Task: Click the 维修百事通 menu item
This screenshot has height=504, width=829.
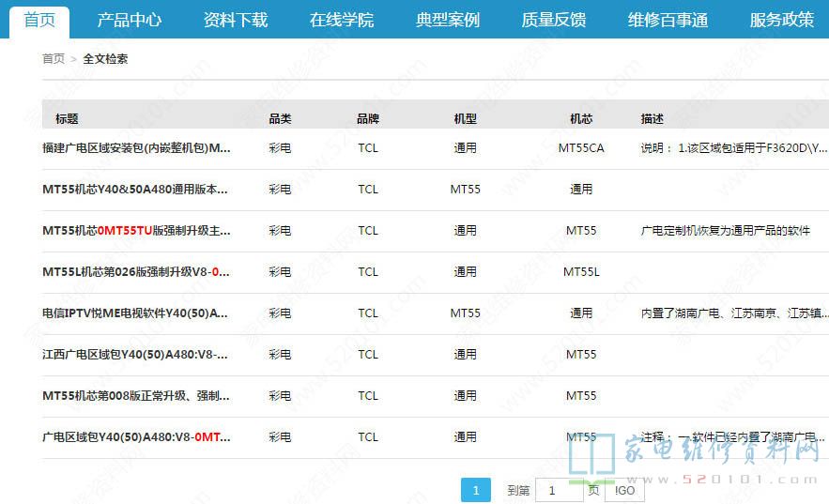Action: tap(668, 20)
